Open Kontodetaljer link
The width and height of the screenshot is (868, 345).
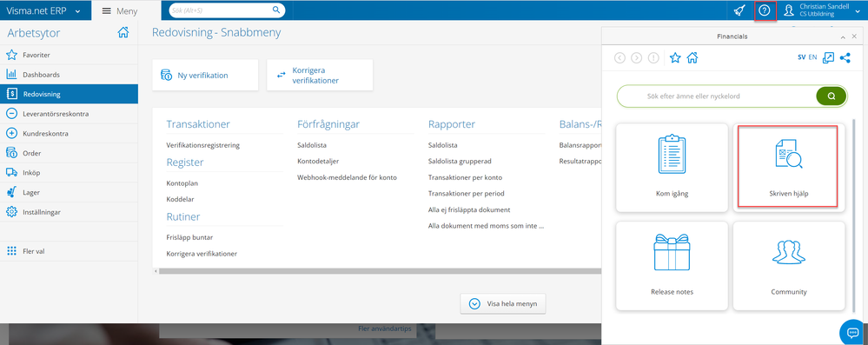(x=318, y=161)
